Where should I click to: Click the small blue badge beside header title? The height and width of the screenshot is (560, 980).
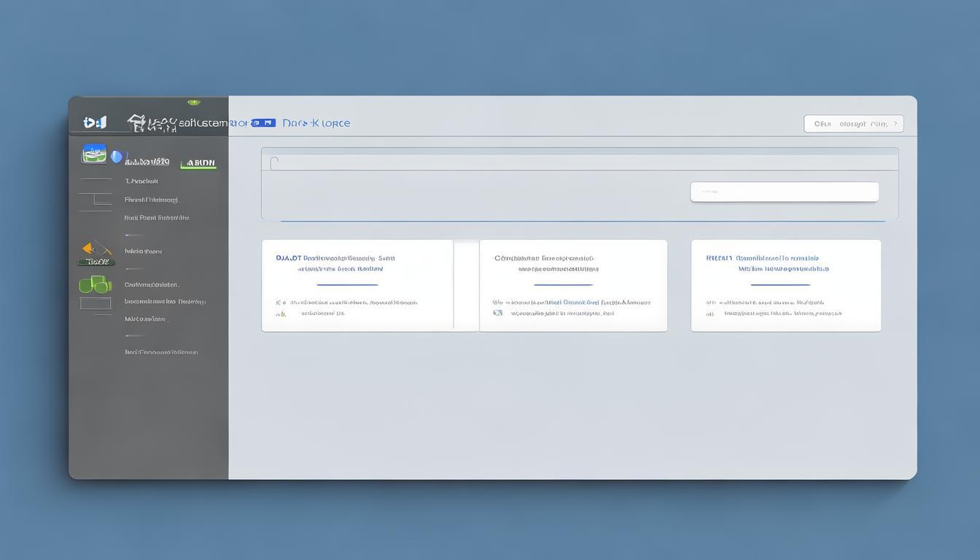(263, 123)
